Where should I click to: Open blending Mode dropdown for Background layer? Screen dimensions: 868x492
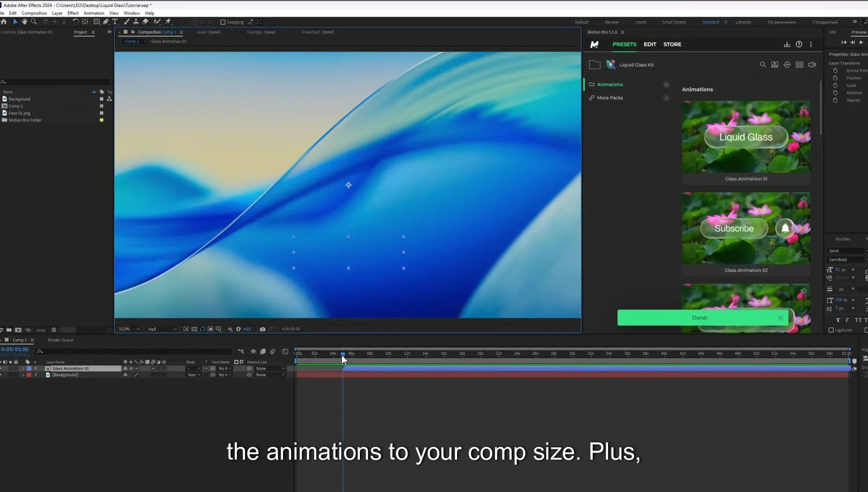coord(193,375)
